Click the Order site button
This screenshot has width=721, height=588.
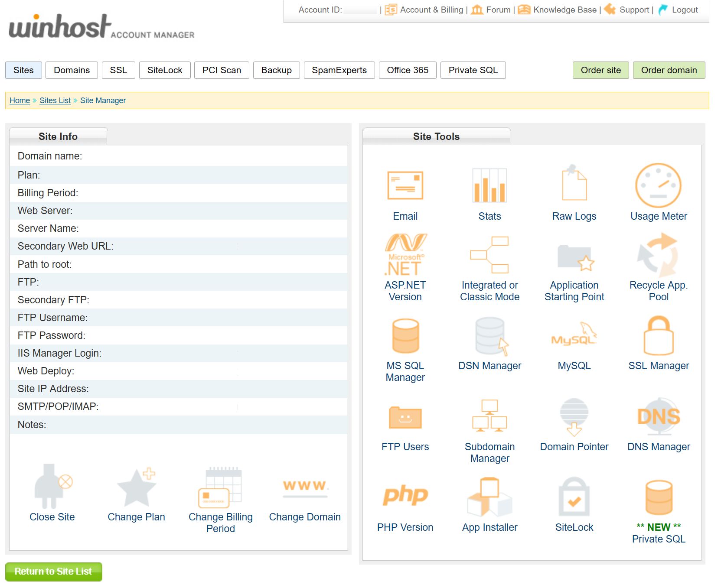coord(601,70)
